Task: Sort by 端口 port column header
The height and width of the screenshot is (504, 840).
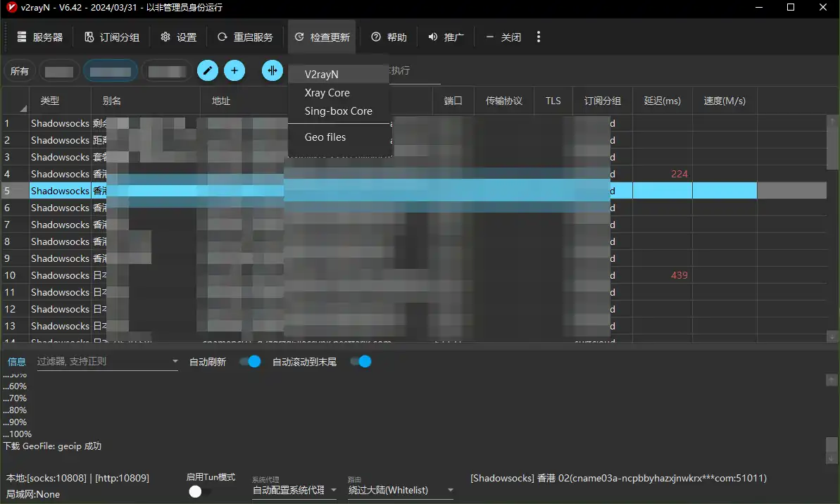Action: pos(453,101)
